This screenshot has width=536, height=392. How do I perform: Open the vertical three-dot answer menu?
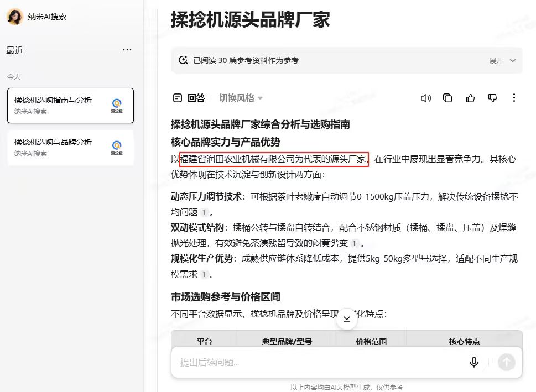pyautogui.click(x=514, y=98)
